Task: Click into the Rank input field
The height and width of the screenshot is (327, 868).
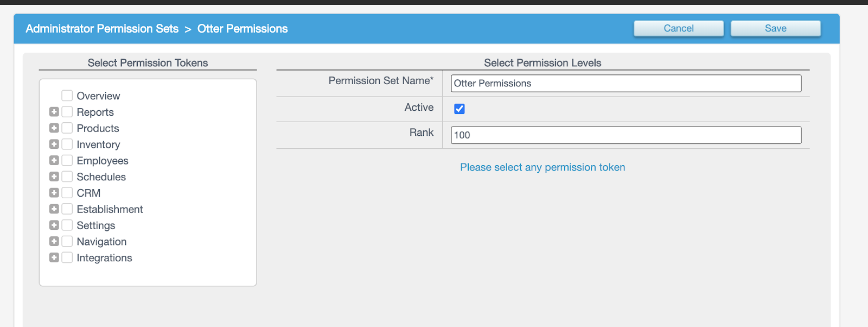Action: coord(626,135)
